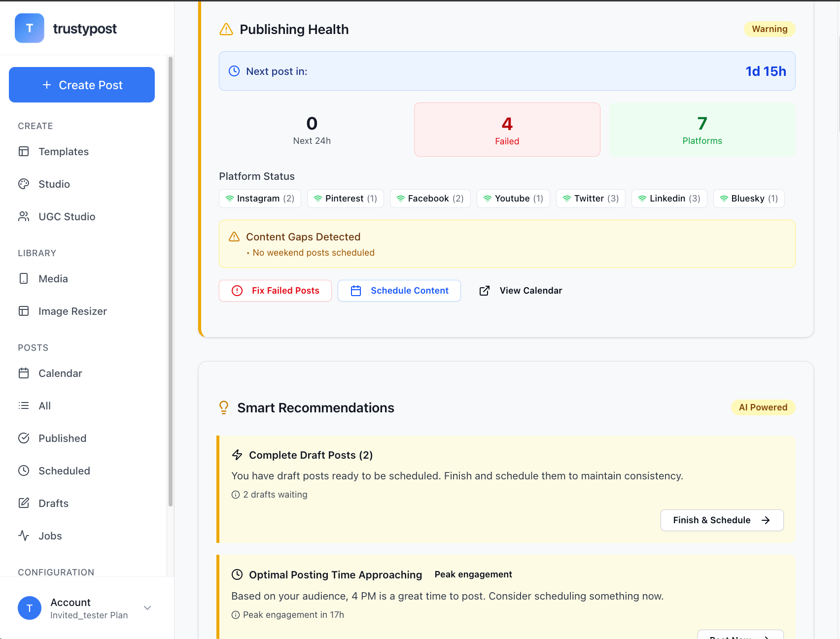Viewport: 840px width, 639px height.
Task: Click the UGC Studio people icon
Action: pyautogui.click(x=24, y=216)
